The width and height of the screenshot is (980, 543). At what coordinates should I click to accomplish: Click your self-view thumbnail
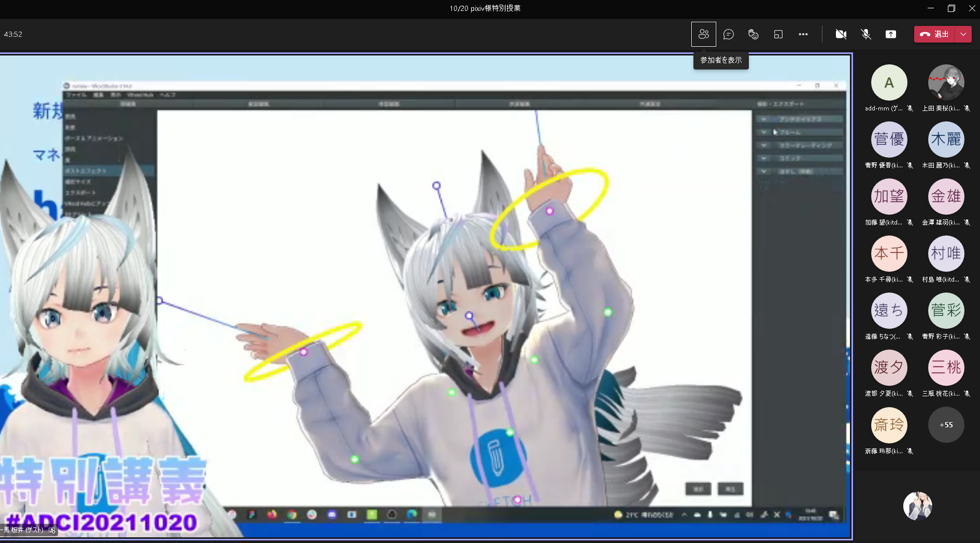click(917, 506)
